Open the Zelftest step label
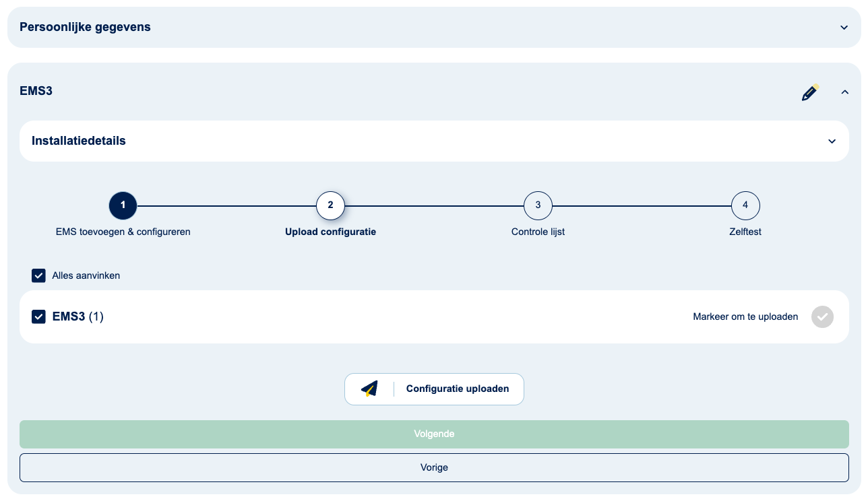868x501 pixels. [745, 232]
